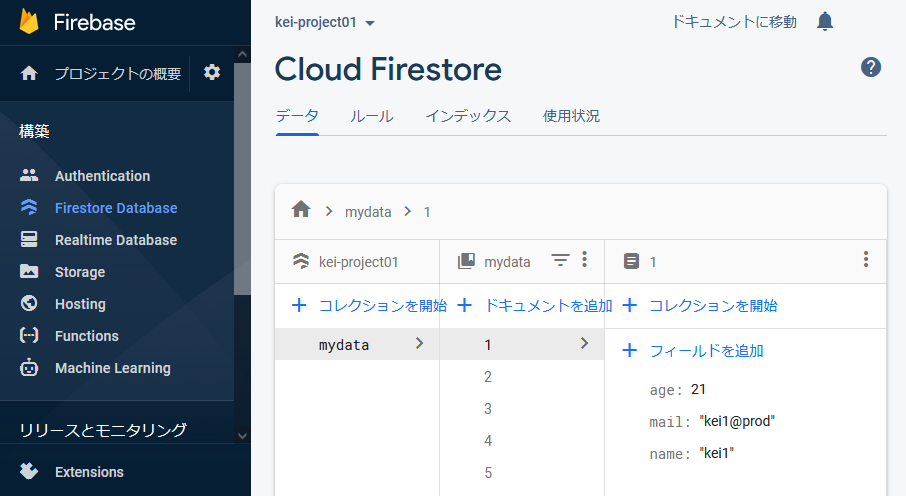906x496 pixels.
Task: Click the home icon in breadcrumb path
Action: click(300, 210)
